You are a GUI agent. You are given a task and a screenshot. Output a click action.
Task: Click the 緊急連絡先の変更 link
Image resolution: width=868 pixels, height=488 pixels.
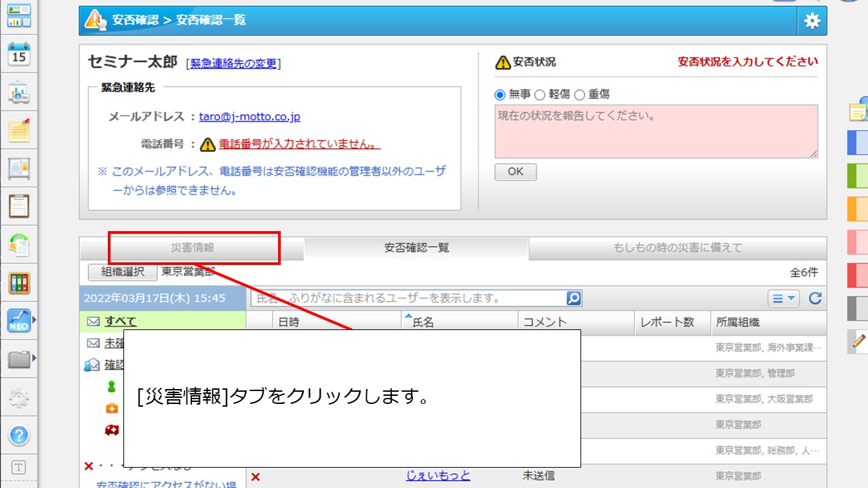[x=233, y=63]
